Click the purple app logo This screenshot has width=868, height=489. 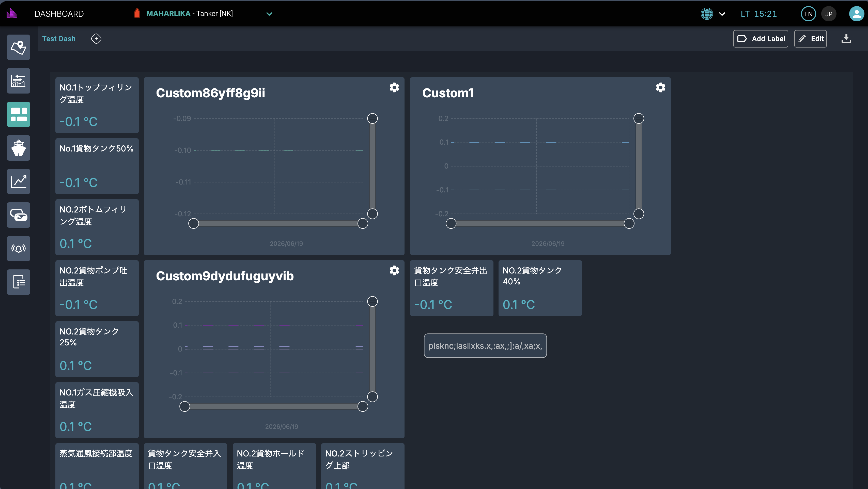pyautogui.click(x=11, y=13)
